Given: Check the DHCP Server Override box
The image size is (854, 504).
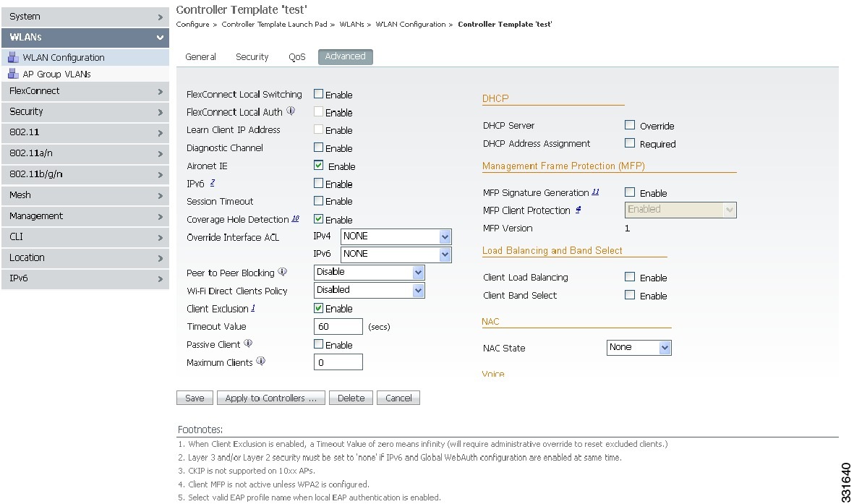Looking at the screenshot, I should (629, 125).
